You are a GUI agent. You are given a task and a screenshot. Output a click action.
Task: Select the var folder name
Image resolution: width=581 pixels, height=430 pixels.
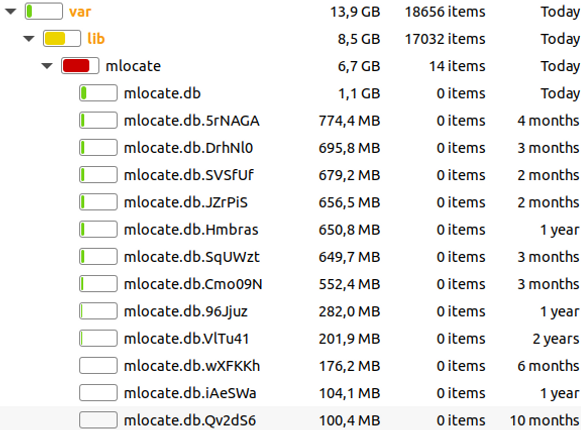pyautogui.click(x=80, y=12)
